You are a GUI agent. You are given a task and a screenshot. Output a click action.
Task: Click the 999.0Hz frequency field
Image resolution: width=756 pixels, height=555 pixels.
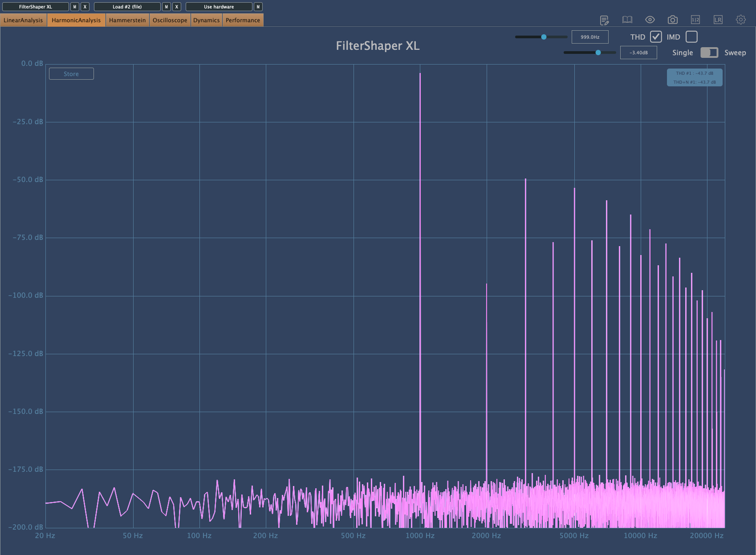coord(590,37)
